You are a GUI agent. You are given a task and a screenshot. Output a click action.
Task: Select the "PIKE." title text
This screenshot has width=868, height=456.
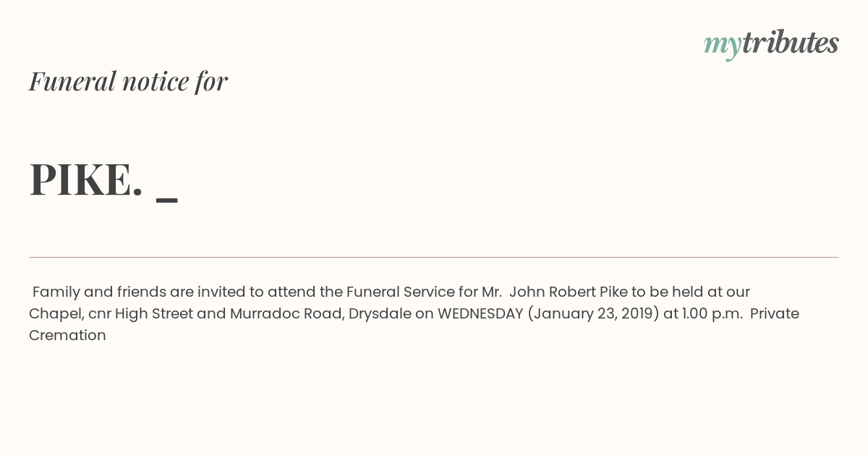click(x=85, y=180)
